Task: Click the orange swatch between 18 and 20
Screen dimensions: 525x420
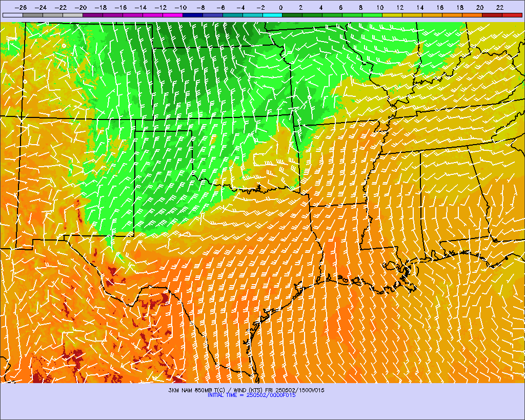Action: coord(472,15)
